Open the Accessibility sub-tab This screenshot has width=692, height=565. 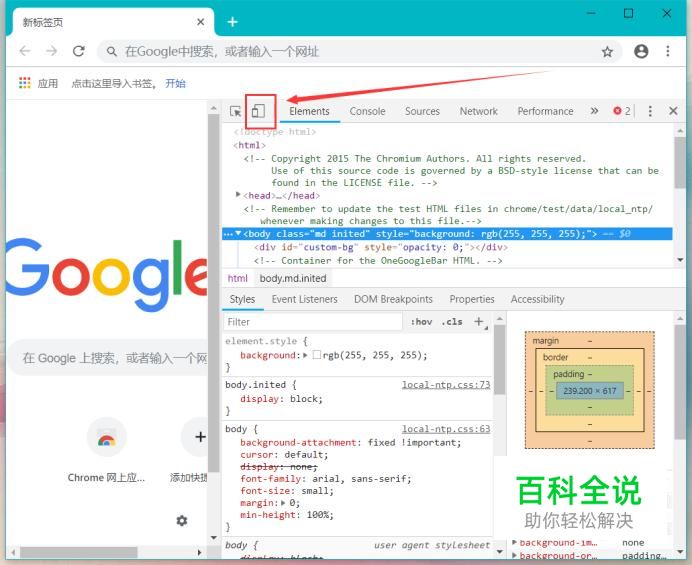[538, 299]
